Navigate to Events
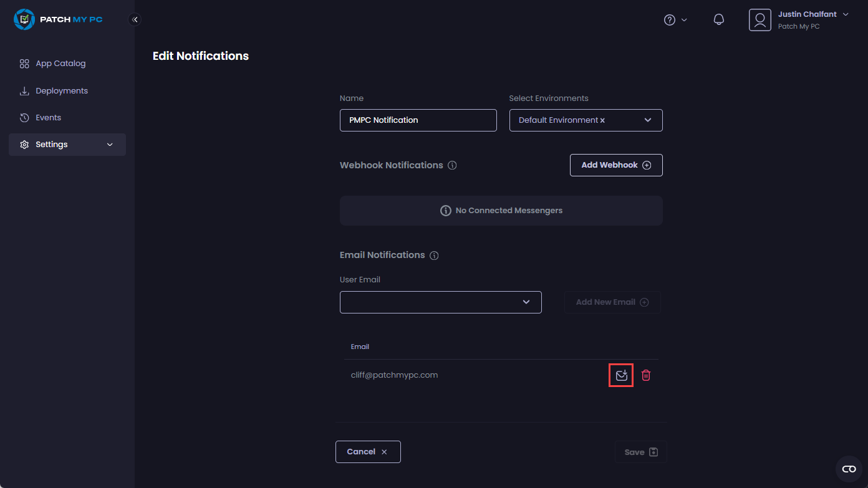 (x=48, y=118)
